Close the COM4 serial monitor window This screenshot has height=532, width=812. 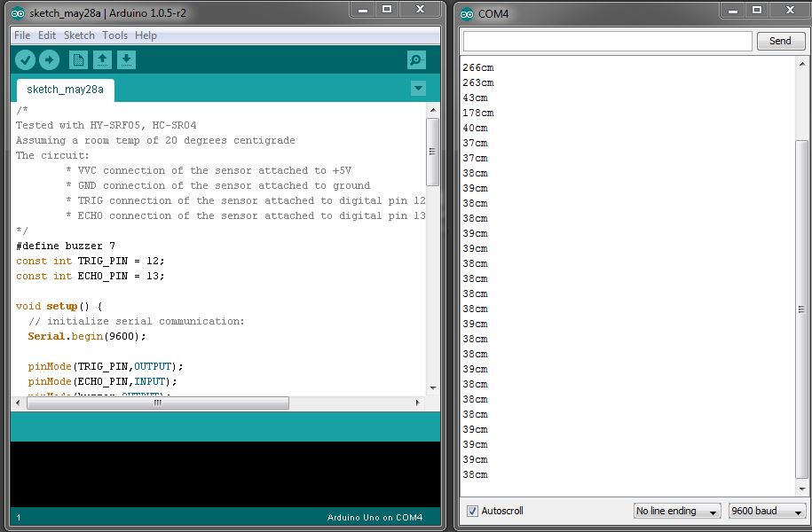pyautogui.click(x=790, y=10)
